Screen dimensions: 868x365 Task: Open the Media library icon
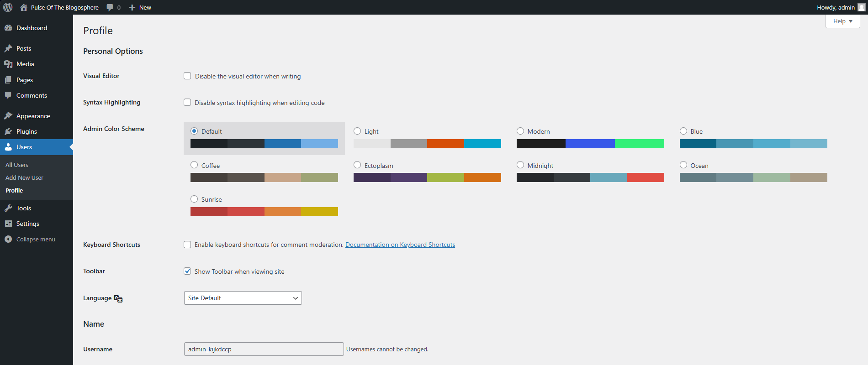[8, 64]
